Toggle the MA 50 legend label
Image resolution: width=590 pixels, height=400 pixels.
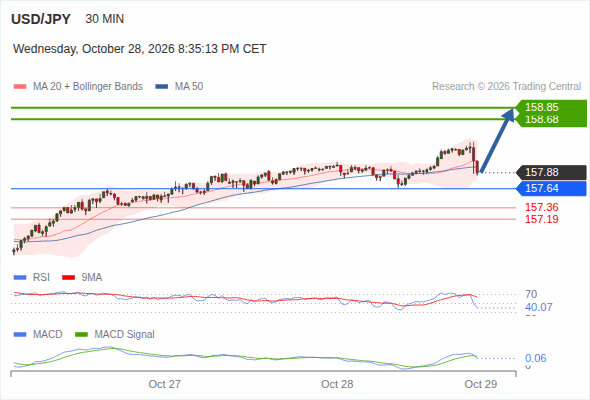(189, 87)
